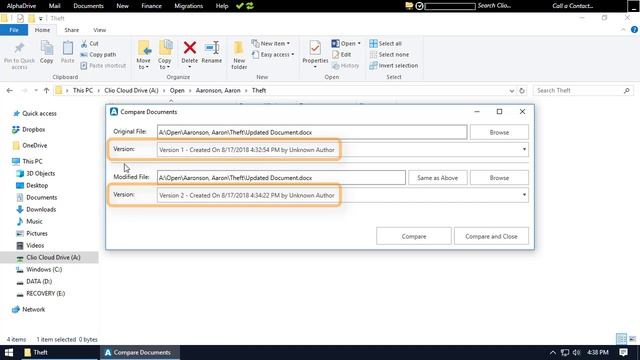
Task: Click the Search Theft box
Action: pyautogui.click(x=583, y=91)
